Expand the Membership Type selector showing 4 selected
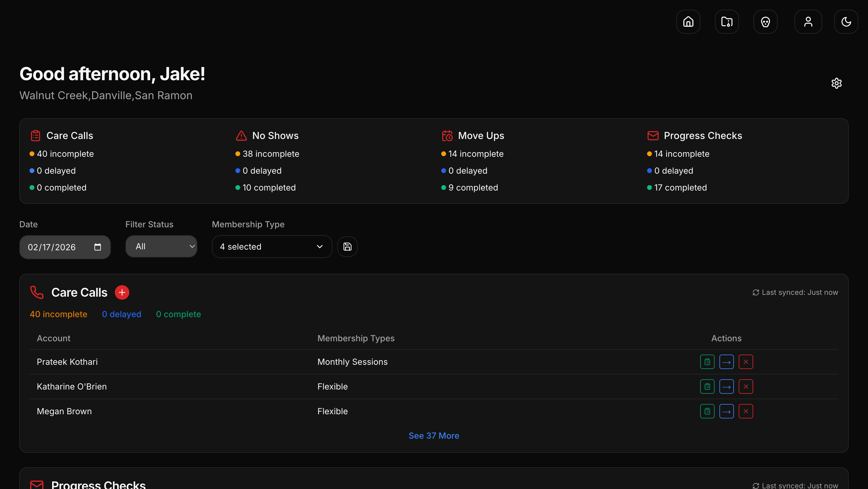The height and width of the screenshot is (489, 868). point(272,246)
